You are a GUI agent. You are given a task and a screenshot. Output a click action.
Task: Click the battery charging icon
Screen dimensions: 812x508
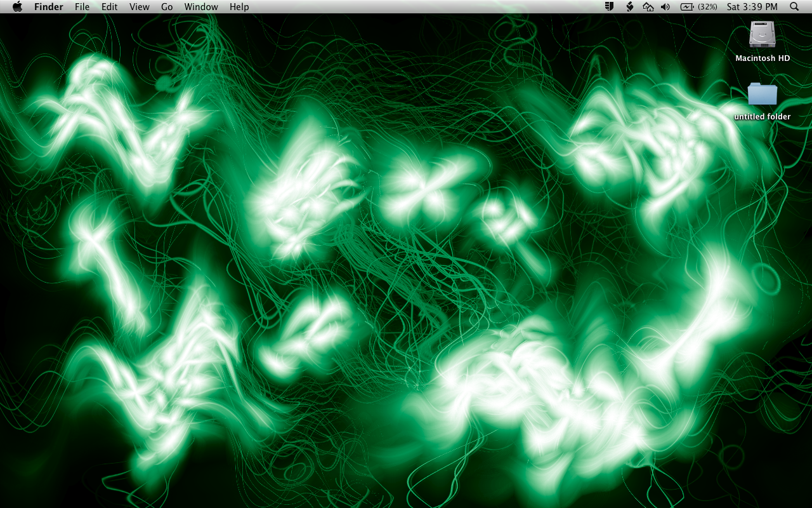[688, 7]
